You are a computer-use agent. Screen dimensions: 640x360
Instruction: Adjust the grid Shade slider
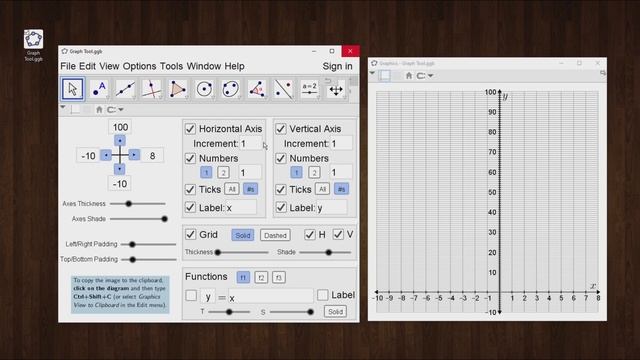point(325,252)
